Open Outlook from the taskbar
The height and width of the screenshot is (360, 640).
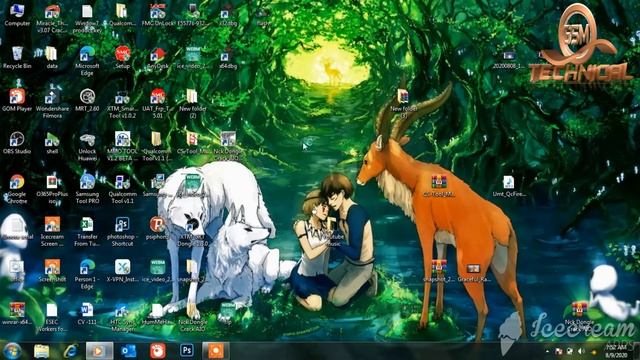pos(129,351)
